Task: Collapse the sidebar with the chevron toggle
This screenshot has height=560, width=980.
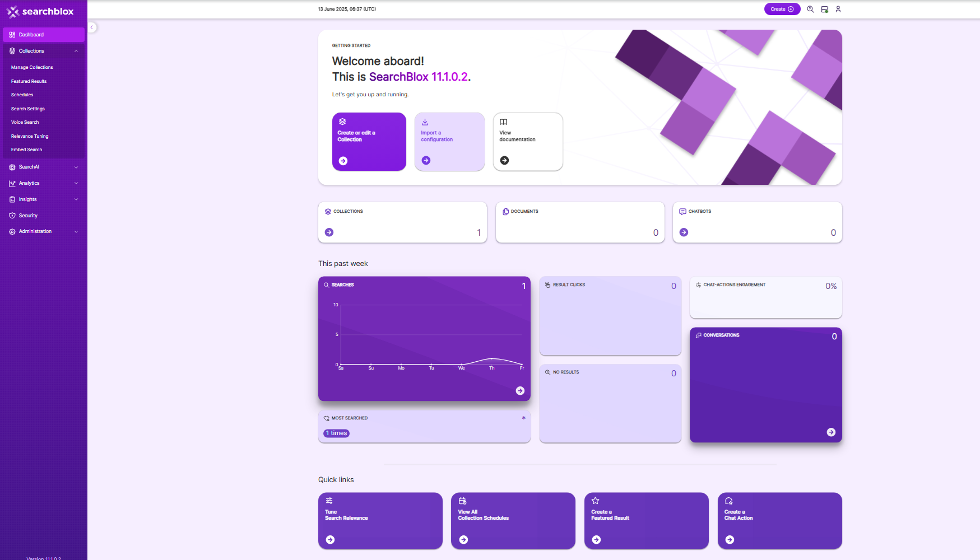Action: (92, 27)
